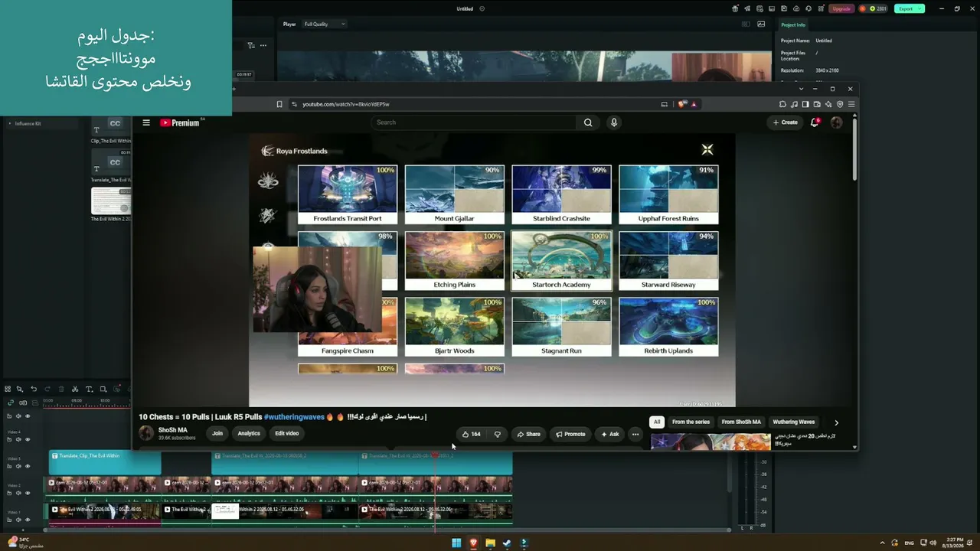Bookmark the page in the browser address bar
The height and width of the screenshot is (551, 980).
coord(279,104)
